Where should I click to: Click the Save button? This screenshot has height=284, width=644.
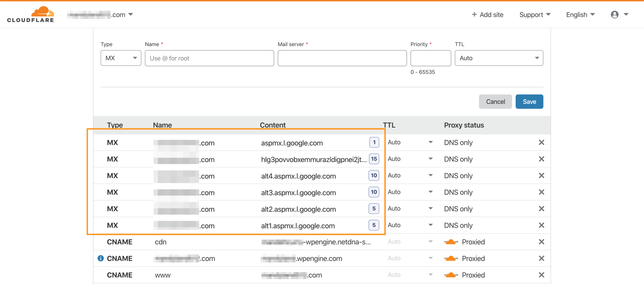click(529, 102)
